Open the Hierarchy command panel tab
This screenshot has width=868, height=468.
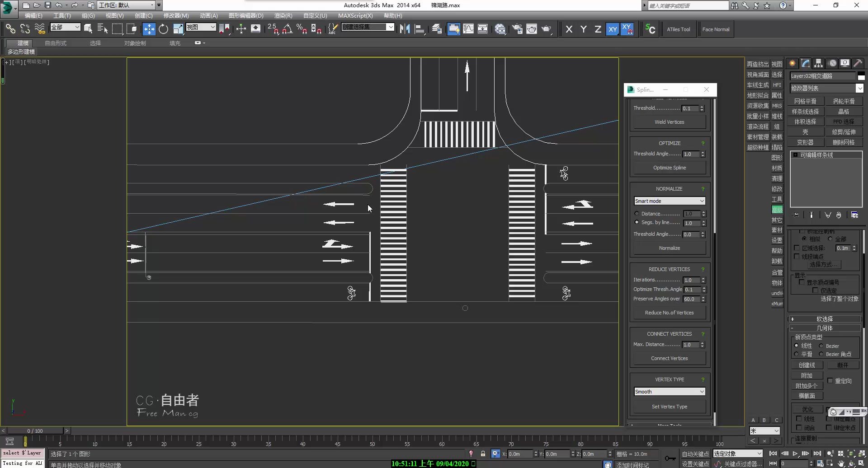point(818,63)
